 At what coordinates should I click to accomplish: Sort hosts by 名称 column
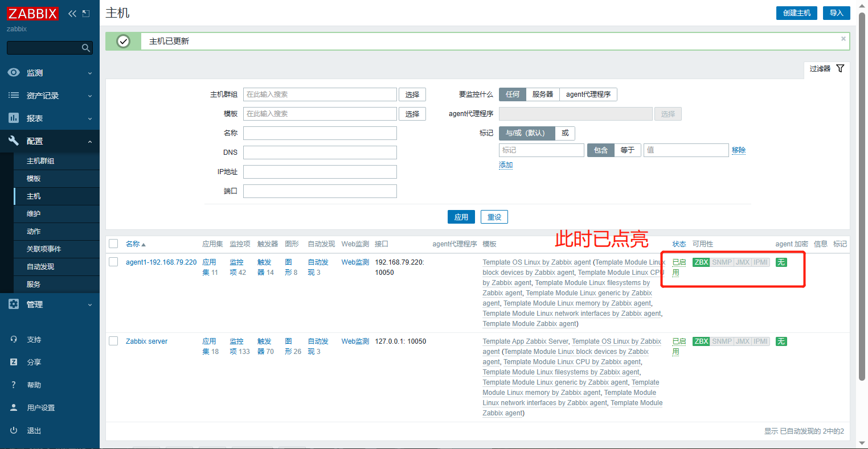(x=136, y=244)
